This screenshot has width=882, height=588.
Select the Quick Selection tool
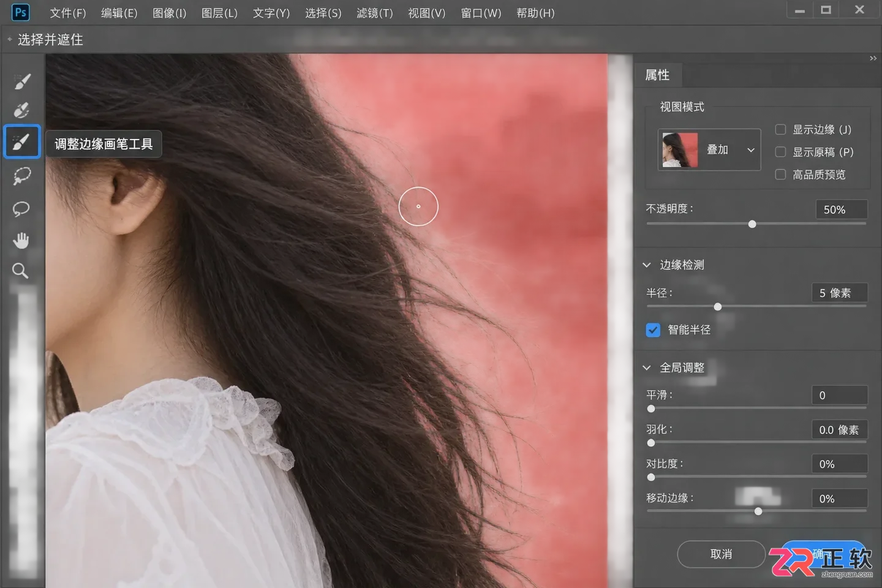[x=22, y=80]
